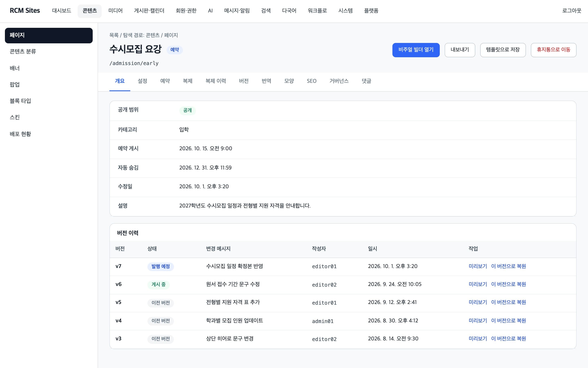Click 내보내기 button
The height and width of the screenshot is (368, 588).
pos(460,50)
